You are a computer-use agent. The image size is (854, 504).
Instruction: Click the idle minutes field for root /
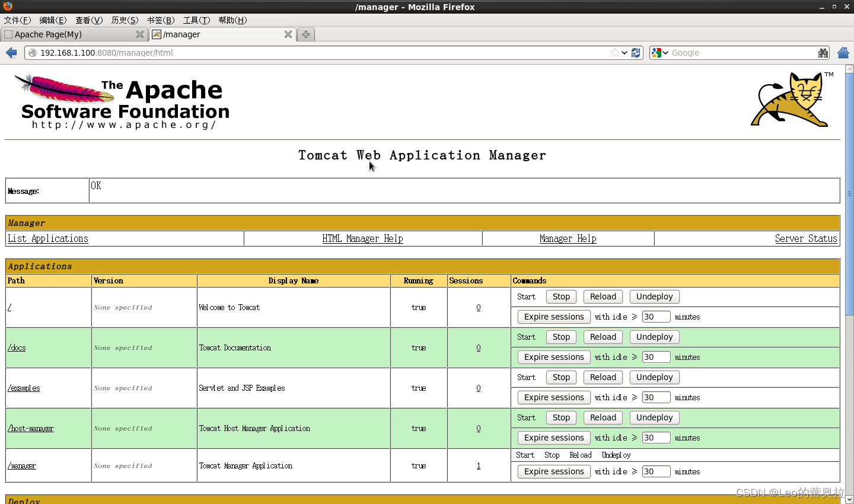click(x=656, y=317)
